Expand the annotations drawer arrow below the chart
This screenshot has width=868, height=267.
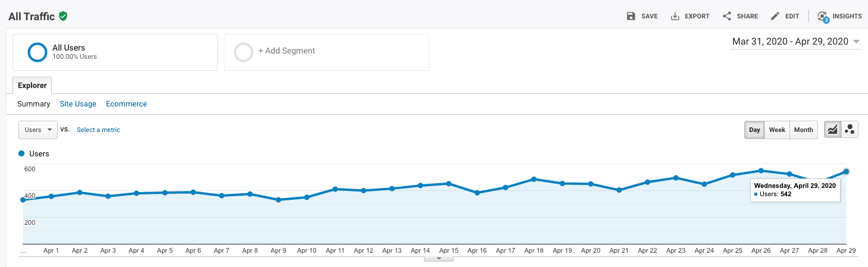[x=439, y=259]
